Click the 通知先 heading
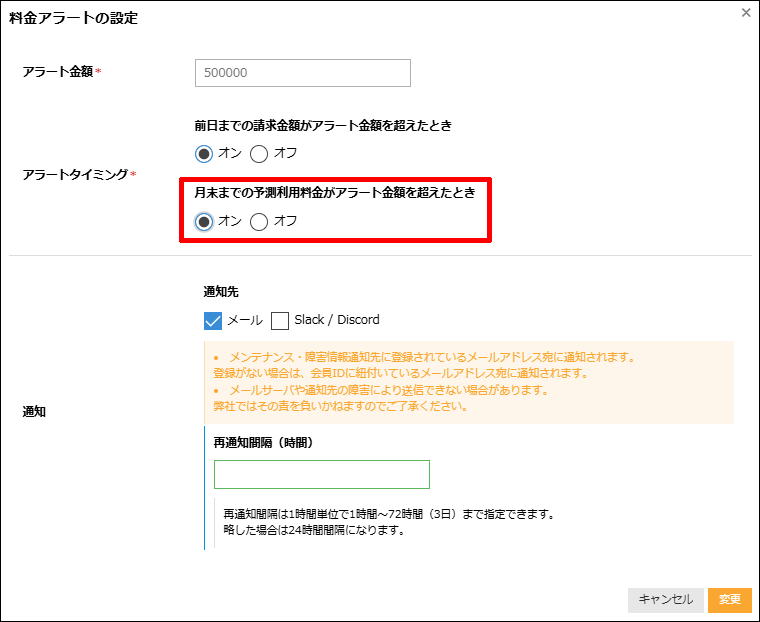The width and height of the screenshot is (760, 622). (x=221, y=291)
